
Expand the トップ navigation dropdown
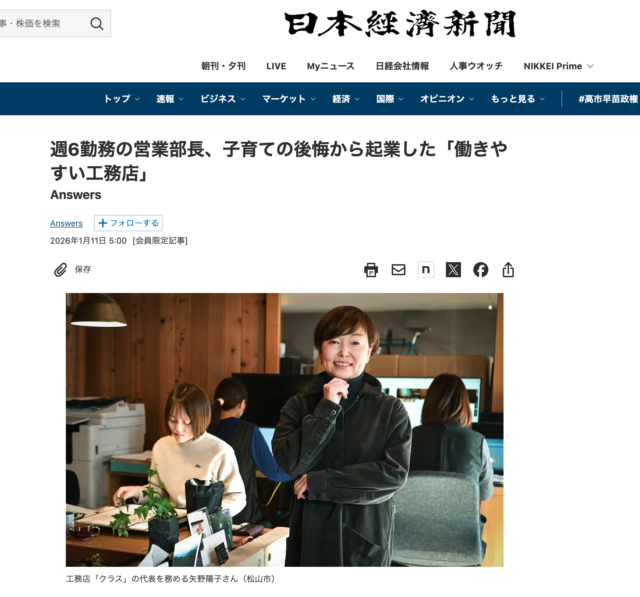(121, 99)
